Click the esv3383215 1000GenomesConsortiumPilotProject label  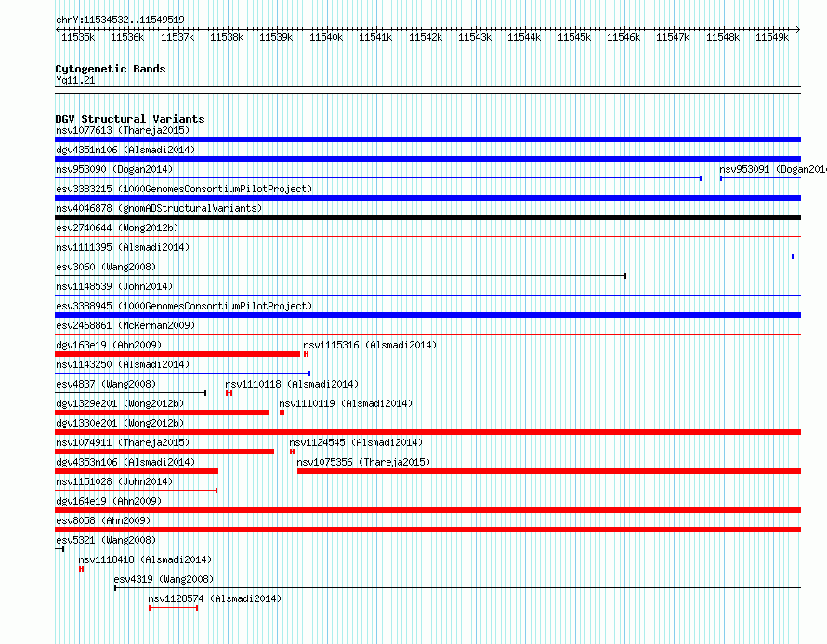point(184,189)
